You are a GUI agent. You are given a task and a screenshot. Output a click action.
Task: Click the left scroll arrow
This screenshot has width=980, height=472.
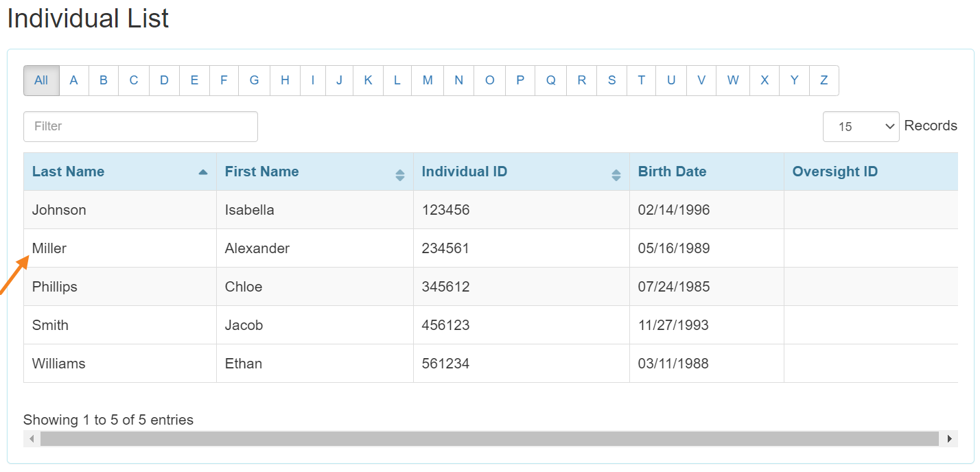[32, 438]
